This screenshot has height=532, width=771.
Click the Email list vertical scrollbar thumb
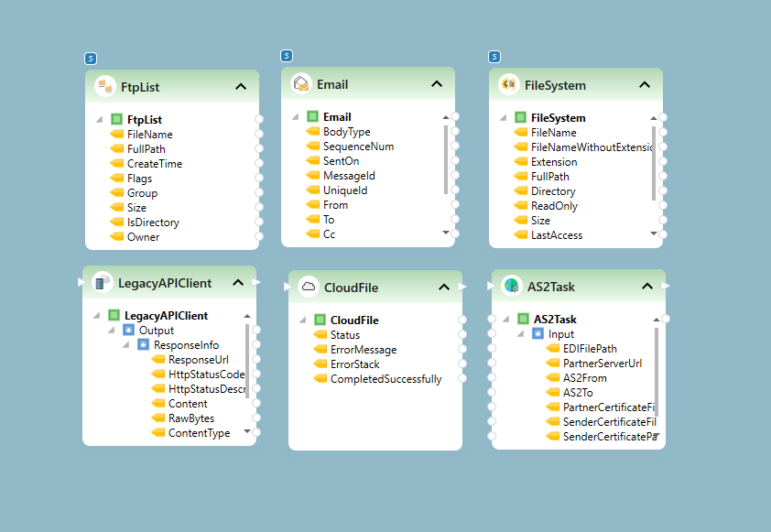[446, 160]
